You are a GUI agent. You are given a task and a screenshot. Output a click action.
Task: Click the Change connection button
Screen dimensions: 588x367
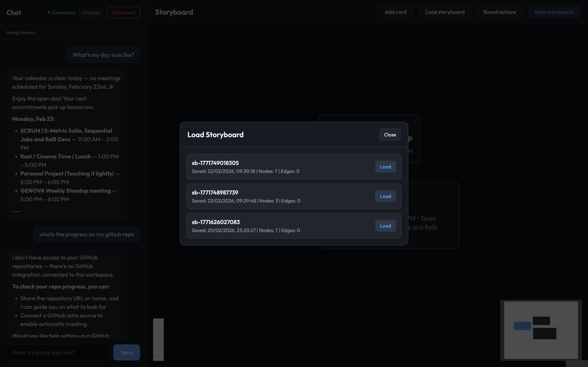coord(91,13)
